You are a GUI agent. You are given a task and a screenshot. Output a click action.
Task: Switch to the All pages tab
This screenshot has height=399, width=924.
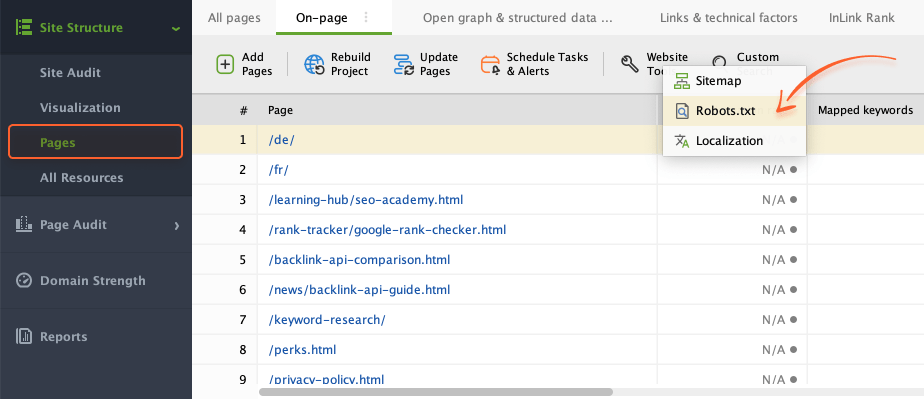coord(234,18)
